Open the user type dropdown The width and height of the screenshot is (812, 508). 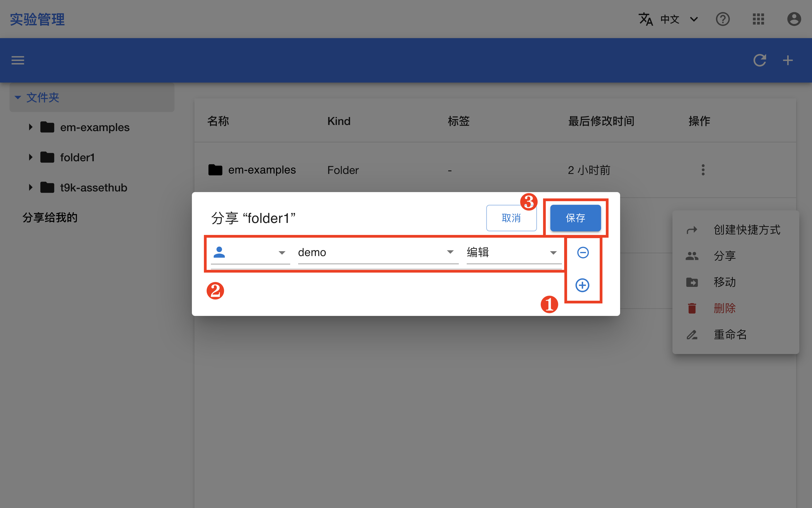point(250,253)
